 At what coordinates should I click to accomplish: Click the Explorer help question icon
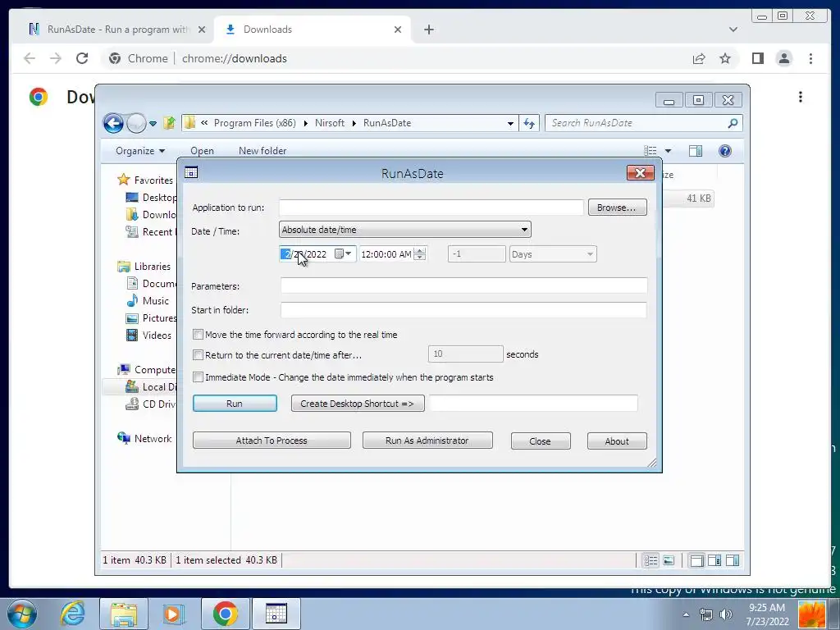725,151
